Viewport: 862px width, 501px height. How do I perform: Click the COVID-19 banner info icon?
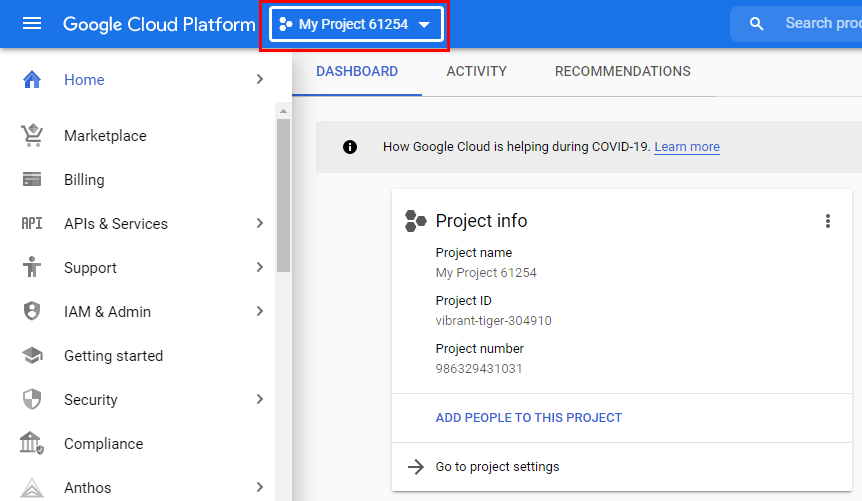click(x=350, y=147)
